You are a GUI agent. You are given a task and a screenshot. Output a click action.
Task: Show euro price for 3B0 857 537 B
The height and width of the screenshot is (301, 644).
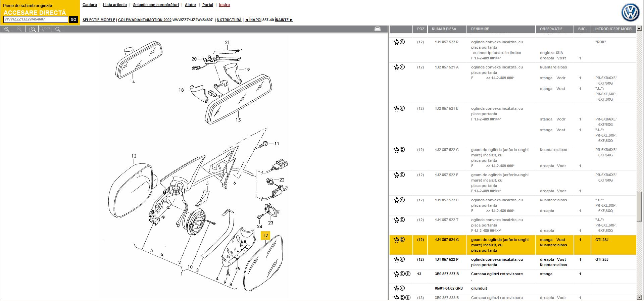point(402,274)
